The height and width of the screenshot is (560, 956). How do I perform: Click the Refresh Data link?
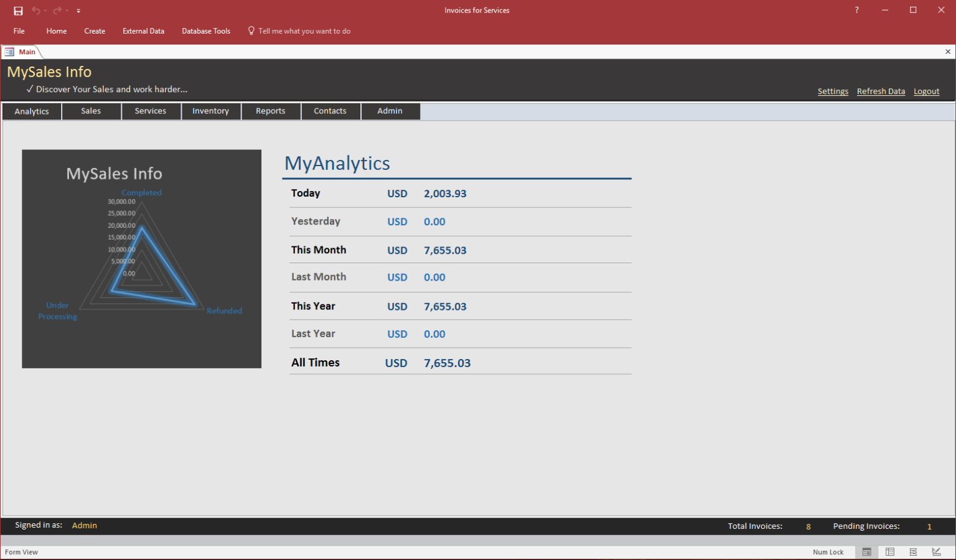click(x=881, y=91)
